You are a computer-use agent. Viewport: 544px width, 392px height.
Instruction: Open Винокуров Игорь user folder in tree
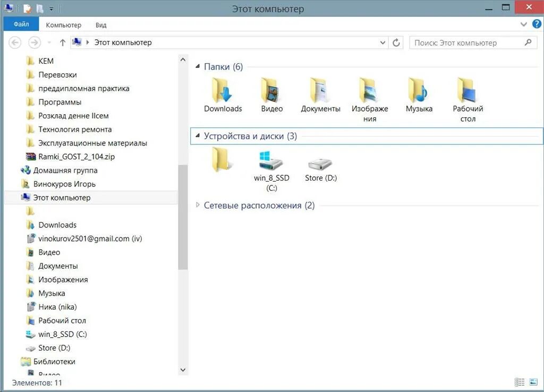[x=64, y=184]
